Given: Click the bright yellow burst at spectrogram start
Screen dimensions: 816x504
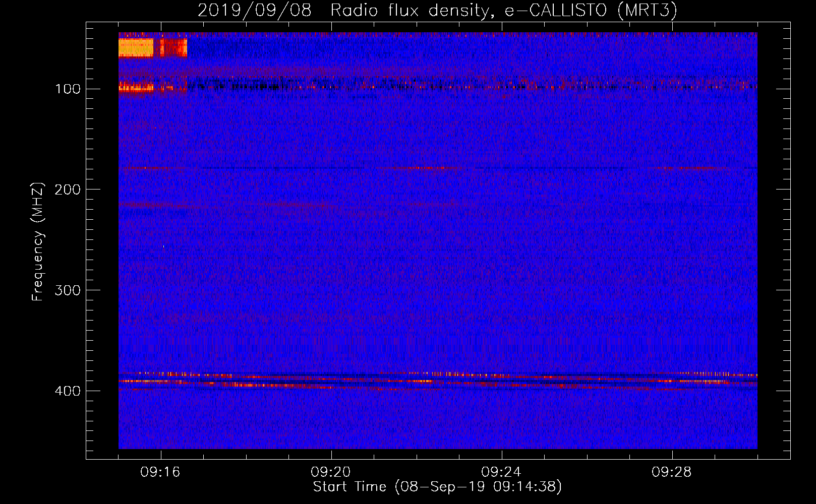Looking at the screenshot, I should pos(136,48).
